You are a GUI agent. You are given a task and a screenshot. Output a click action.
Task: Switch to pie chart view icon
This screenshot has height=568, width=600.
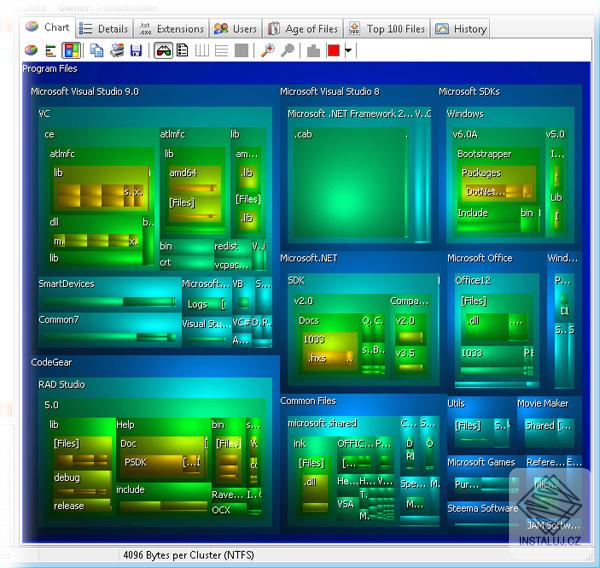click(x=31, y=50)
